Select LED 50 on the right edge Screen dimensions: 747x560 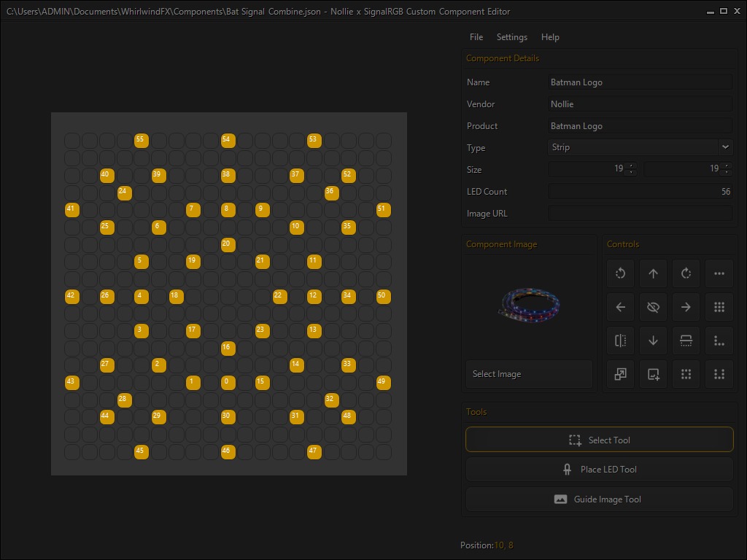[383, 296]
